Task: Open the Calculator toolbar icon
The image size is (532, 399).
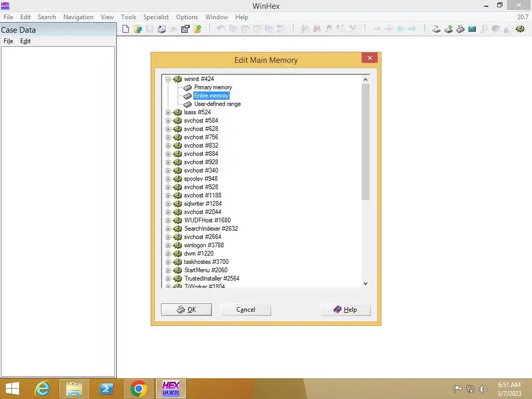Action: pyautogui.click(x=472, y=29)
